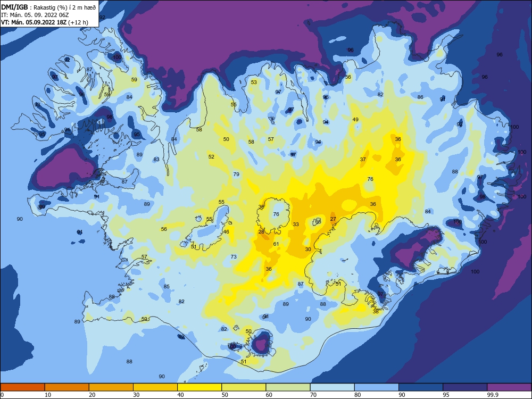This screenshot has width=532, height=399.
Task: Select the humidity value 73 on the map
Action: click(234, 257)
